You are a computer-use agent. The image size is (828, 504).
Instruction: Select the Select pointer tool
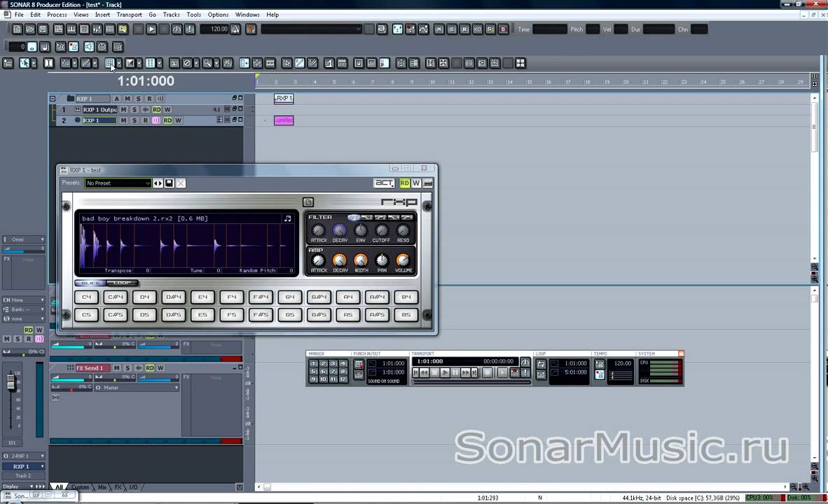click(x=25, y=63)
